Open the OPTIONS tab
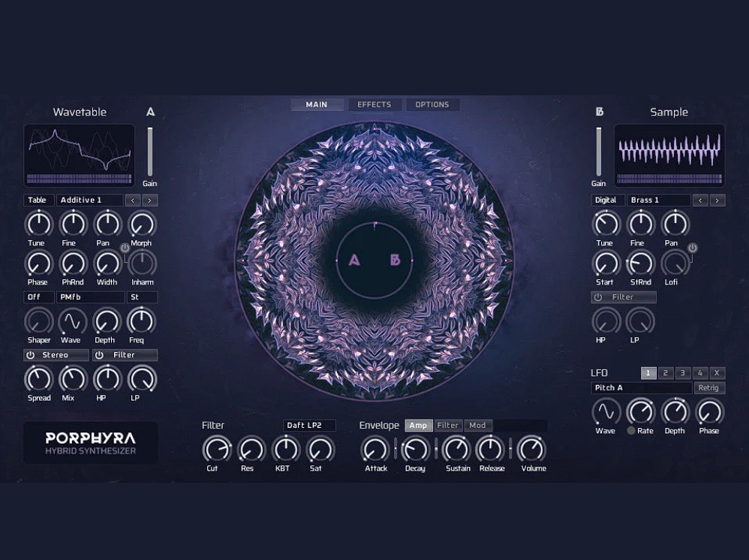The height and width of the screenshot is (560, 749). 432,104
